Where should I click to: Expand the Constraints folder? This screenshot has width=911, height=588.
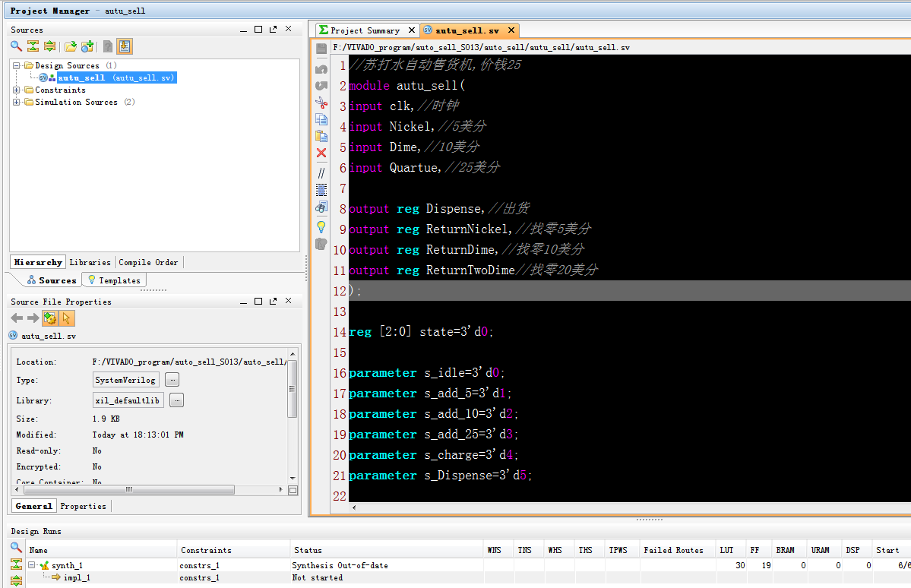click(x=17, y=90)
